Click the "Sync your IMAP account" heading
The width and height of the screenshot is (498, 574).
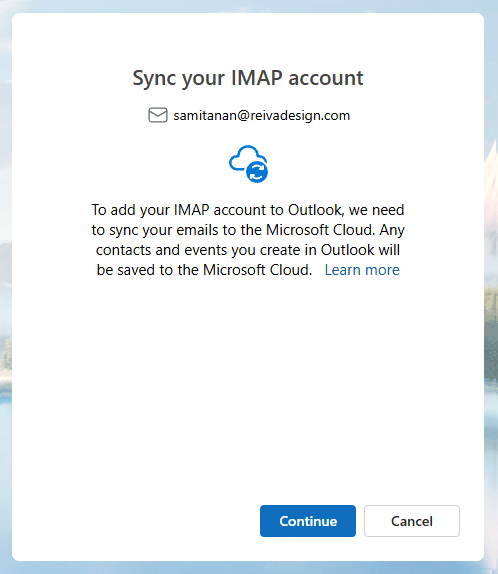point(248,78)
